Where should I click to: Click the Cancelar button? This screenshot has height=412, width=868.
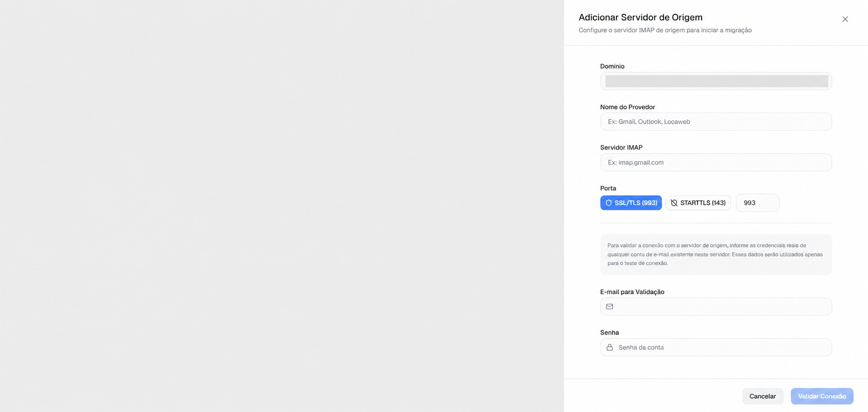pyautogui.click(x=763, y=396)
